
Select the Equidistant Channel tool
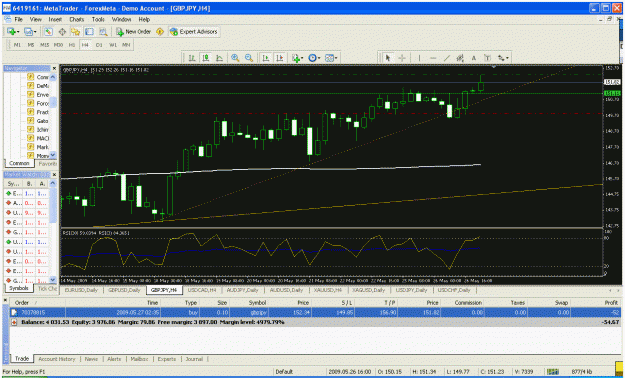point(460,58)
